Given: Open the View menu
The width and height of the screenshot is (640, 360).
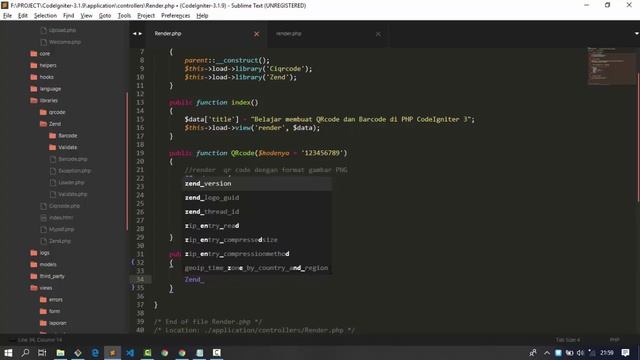Looking at the screenshot, I should [86, 16].
